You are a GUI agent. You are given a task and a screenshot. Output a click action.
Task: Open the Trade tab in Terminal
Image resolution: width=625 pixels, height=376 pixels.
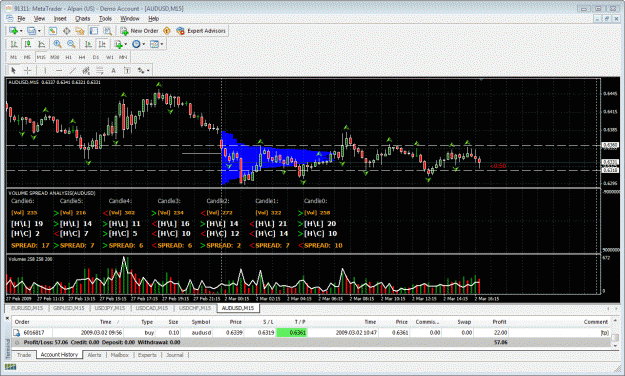(24, 354)
